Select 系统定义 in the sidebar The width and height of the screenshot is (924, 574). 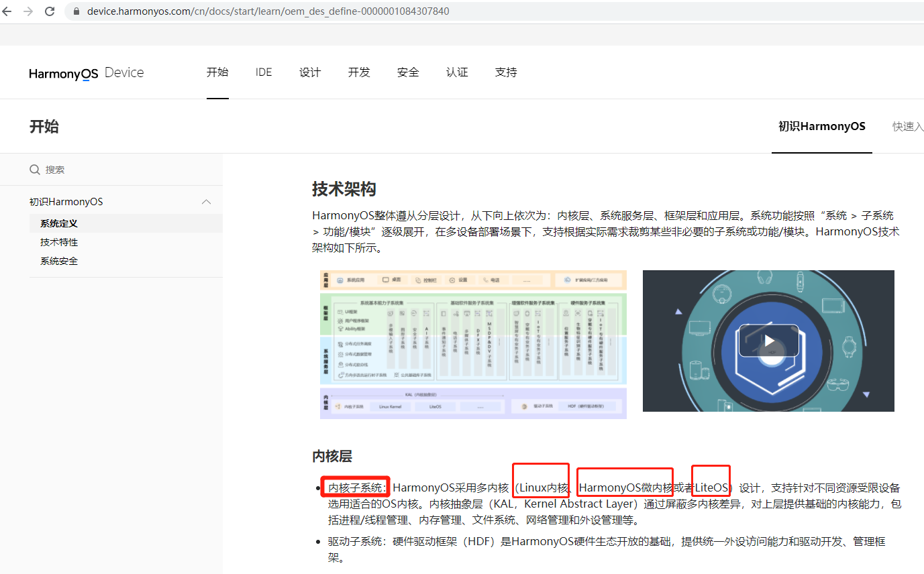coord(59,223)
